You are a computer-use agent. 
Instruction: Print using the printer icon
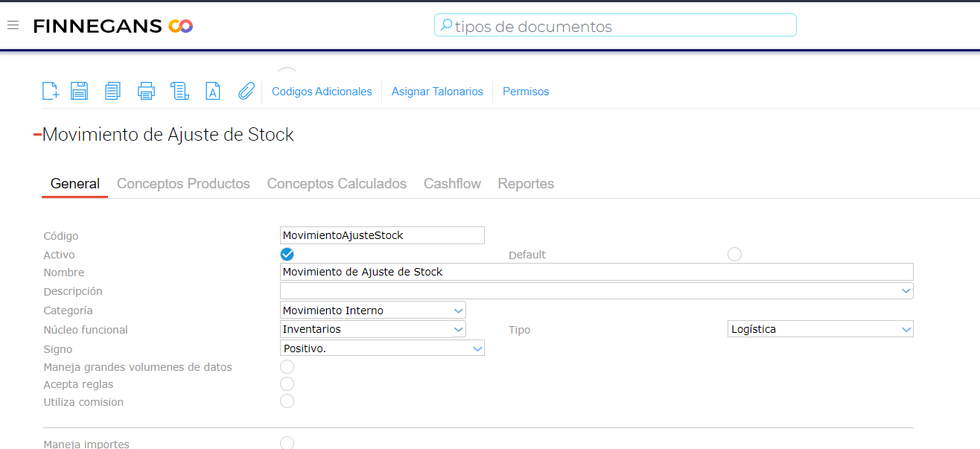146,91
